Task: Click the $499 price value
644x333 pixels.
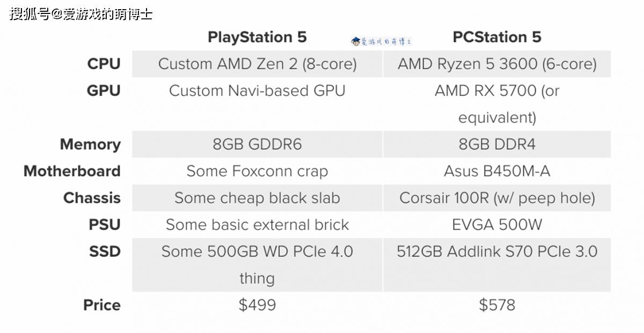Action: pyautogui.click(x=257, y=305)
